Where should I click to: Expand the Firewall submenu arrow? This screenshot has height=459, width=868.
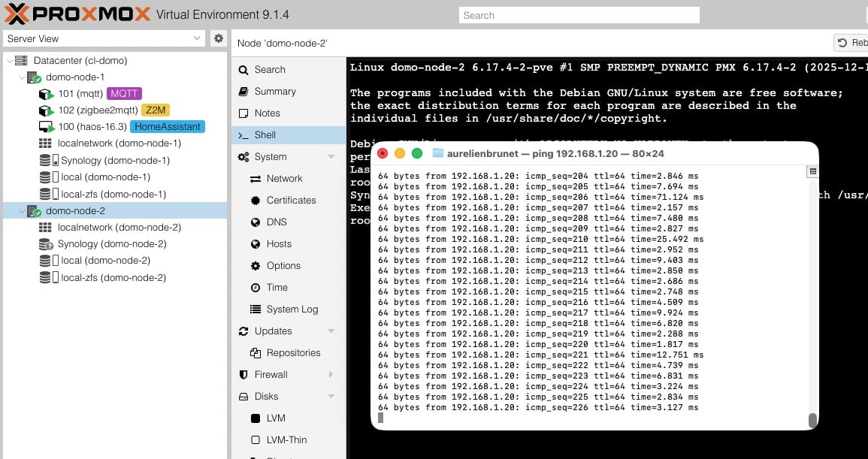[331, 375]
